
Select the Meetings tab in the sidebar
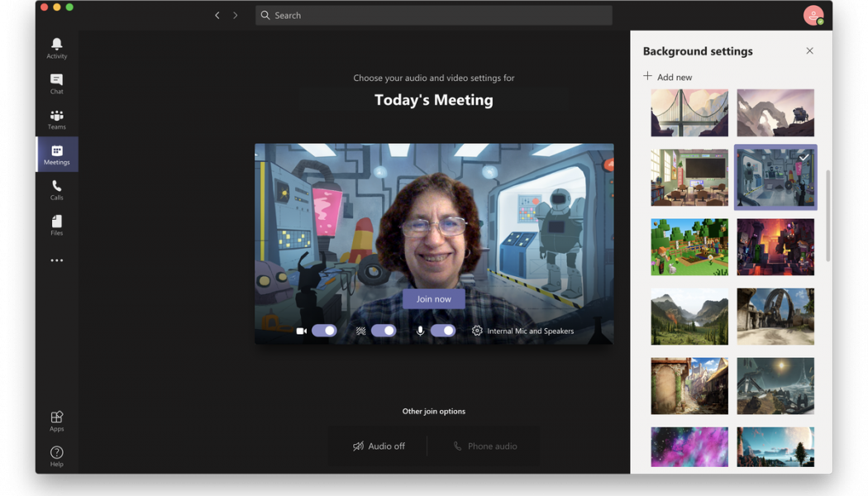tap(56, 154)
